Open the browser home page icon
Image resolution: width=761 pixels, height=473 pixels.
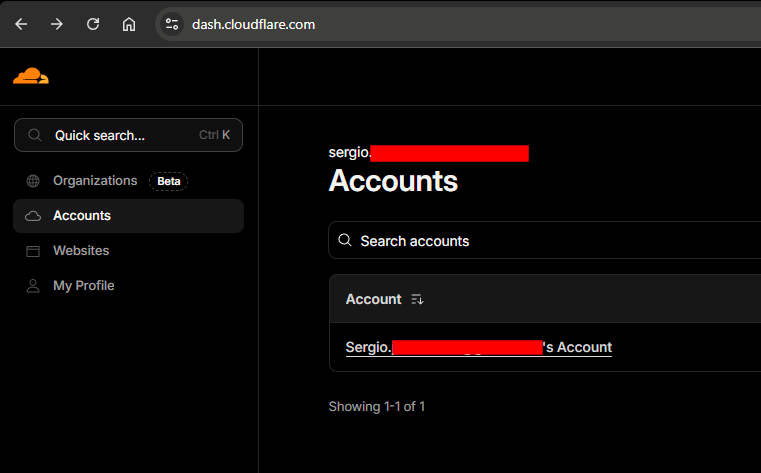point(129,24)
